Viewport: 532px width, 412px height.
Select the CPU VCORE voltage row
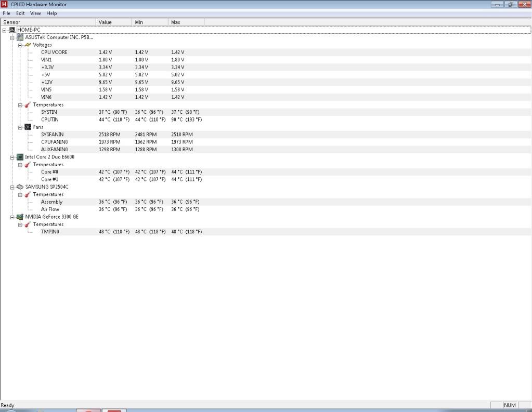[x=54, y=52]
